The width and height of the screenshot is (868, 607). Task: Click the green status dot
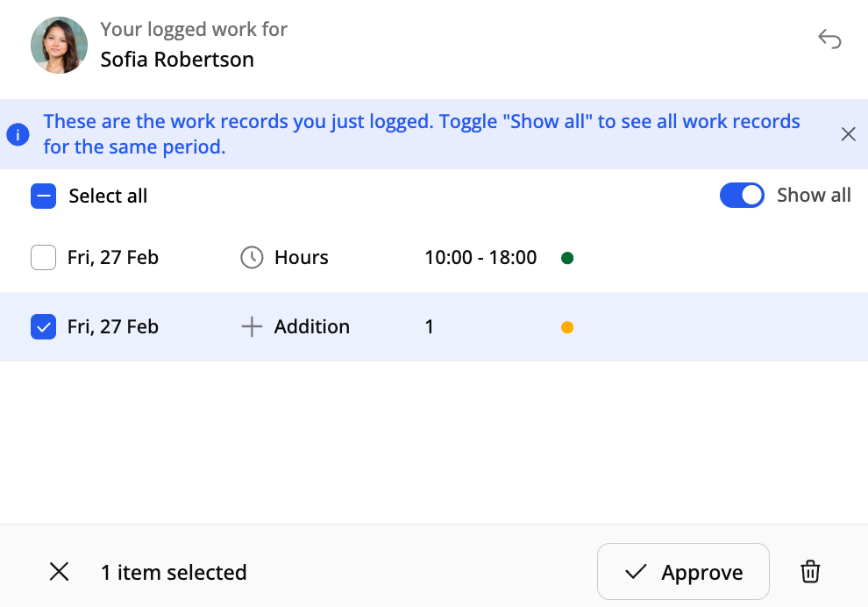[567, 258]
